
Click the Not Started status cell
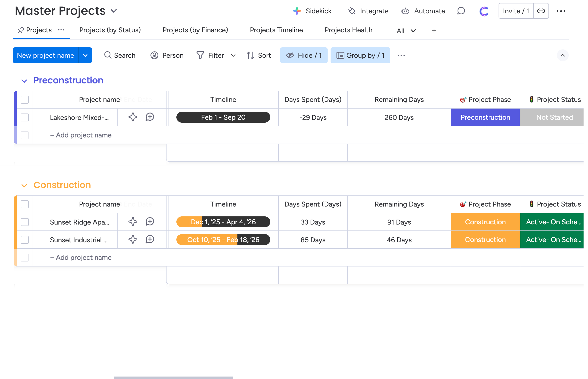coord(554,117)
